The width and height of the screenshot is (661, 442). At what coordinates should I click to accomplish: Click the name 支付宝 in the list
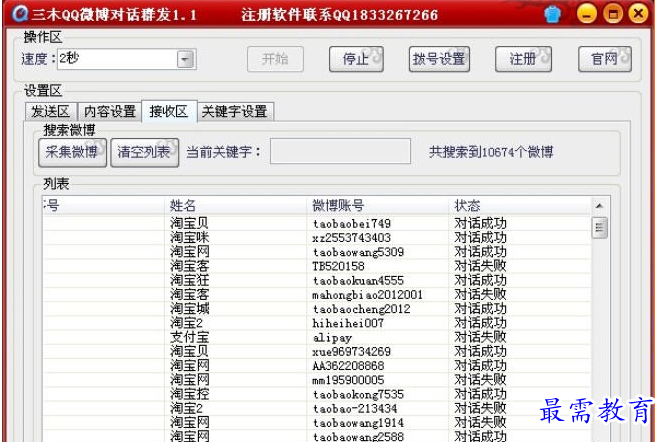pos(189,337)
